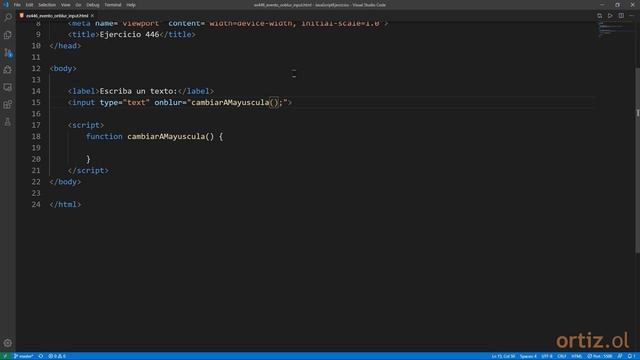Click the function keyword on line 18
640x360 pixels.
pos(104,136)
